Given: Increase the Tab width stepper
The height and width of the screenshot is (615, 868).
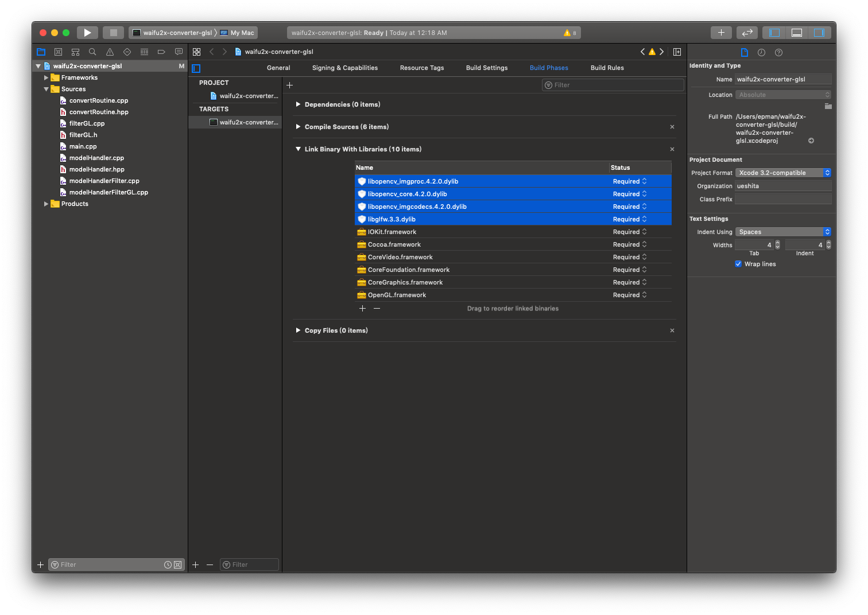Looking at the screenshot, I should coord(777,243).
